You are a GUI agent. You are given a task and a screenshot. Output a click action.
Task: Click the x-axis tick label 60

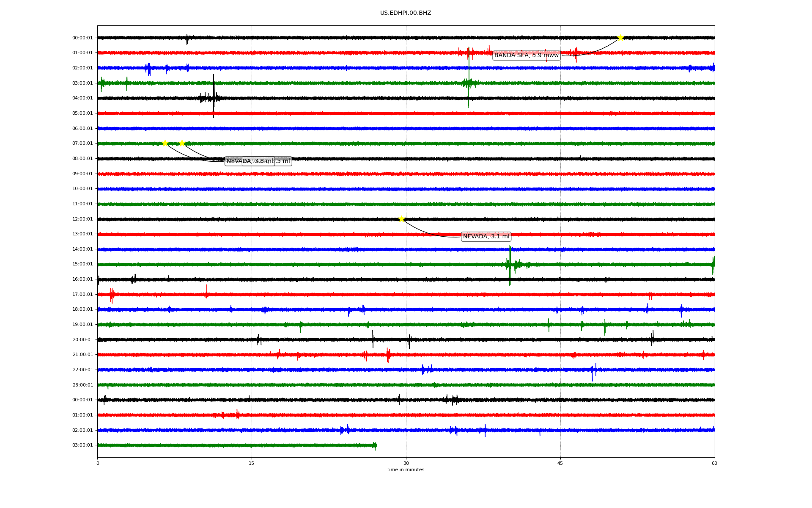tap(714, 463)
